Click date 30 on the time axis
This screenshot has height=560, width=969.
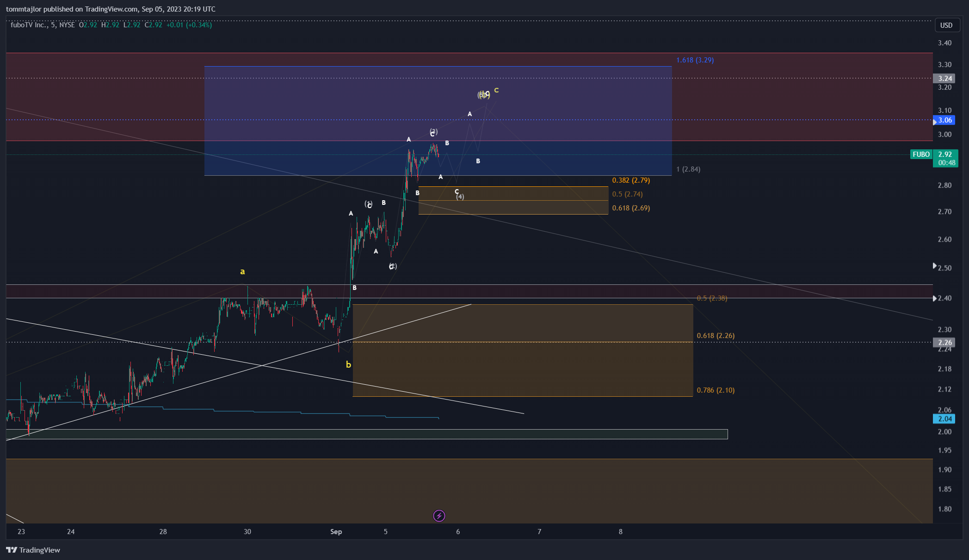click(247, 532)
